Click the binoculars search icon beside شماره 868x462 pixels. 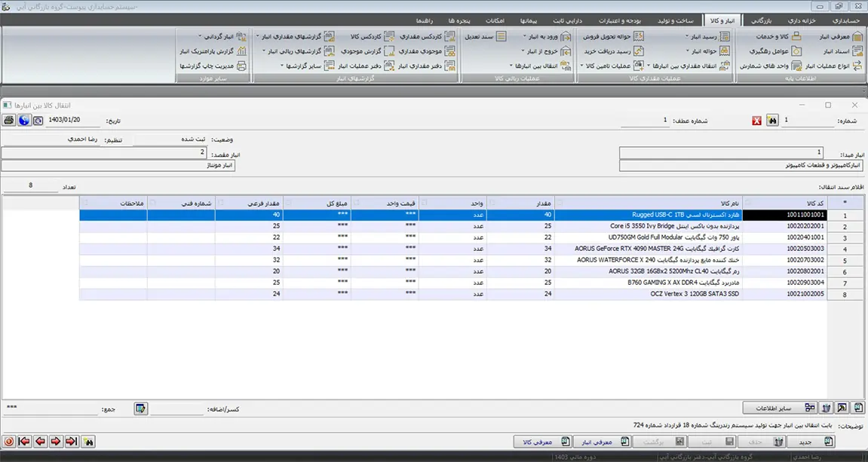(x=772, y=121)
